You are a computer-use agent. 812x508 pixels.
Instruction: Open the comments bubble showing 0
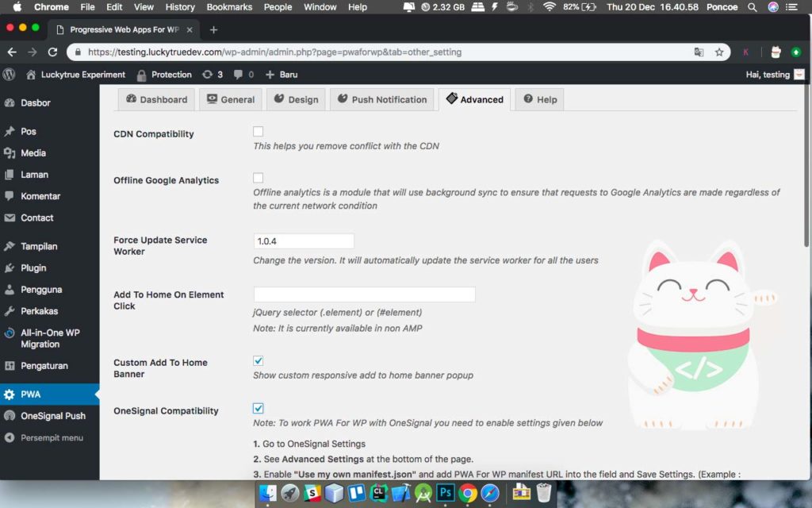click(x=243, y=75)
